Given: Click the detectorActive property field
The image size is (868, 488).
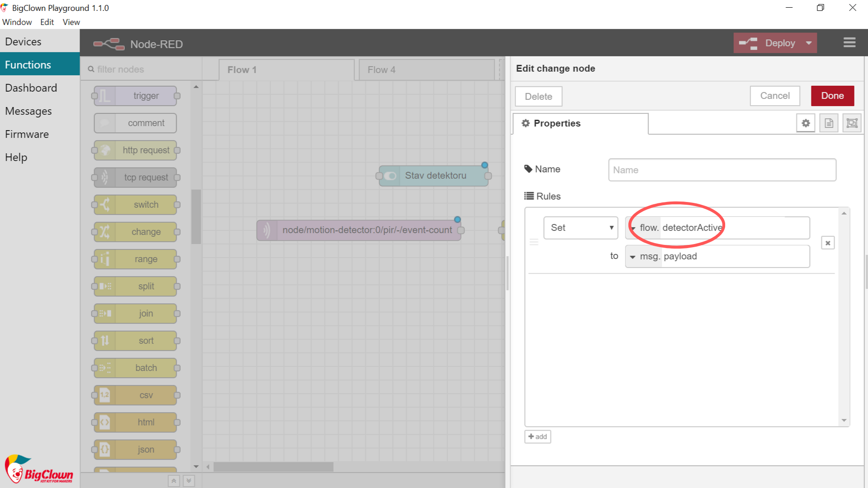Looking at the screenshot, I should [734, 228].
